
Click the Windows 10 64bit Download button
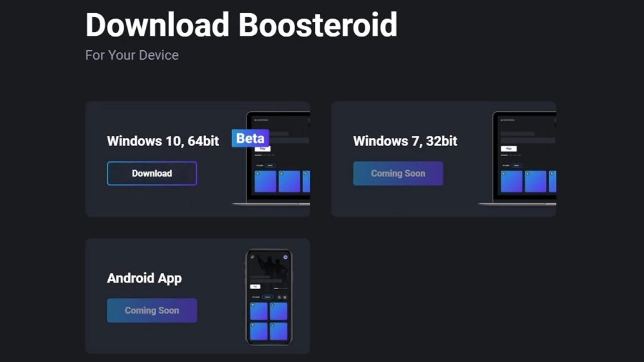(152, 173)
